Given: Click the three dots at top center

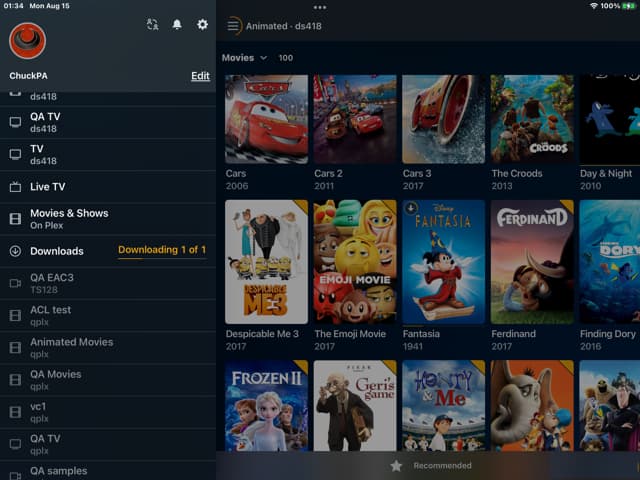Looking at the screenshot, I should coord(320,7).
